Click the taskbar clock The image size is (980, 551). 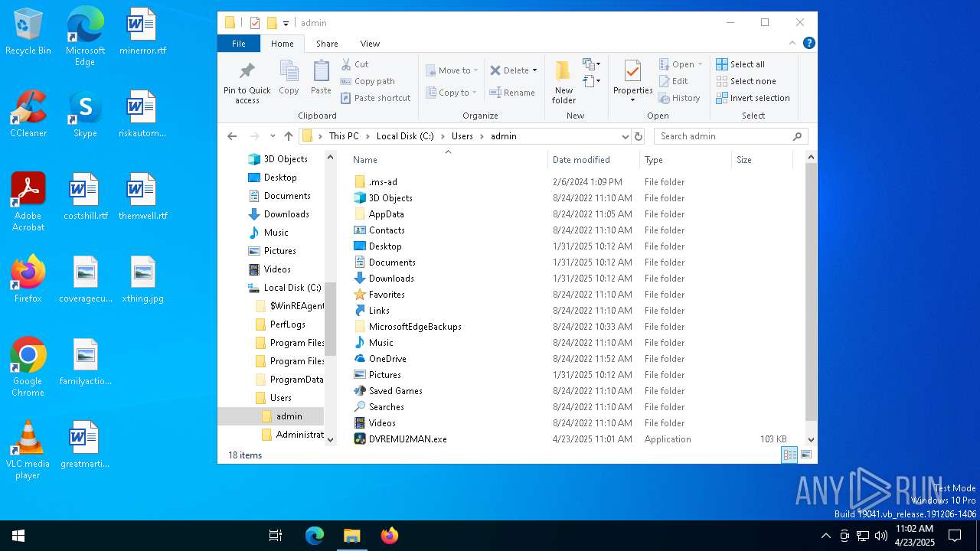point(914,536)
